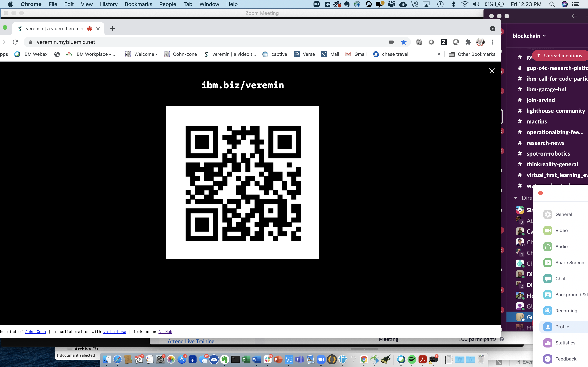This screenshot has height=367, width=588.
Task: Collapse the Direct messages section
Action: coord(516,198)
